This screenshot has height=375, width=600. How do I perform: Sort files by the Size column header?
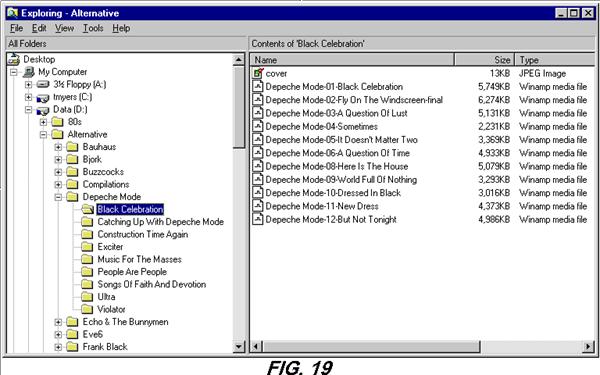point(484,60)
